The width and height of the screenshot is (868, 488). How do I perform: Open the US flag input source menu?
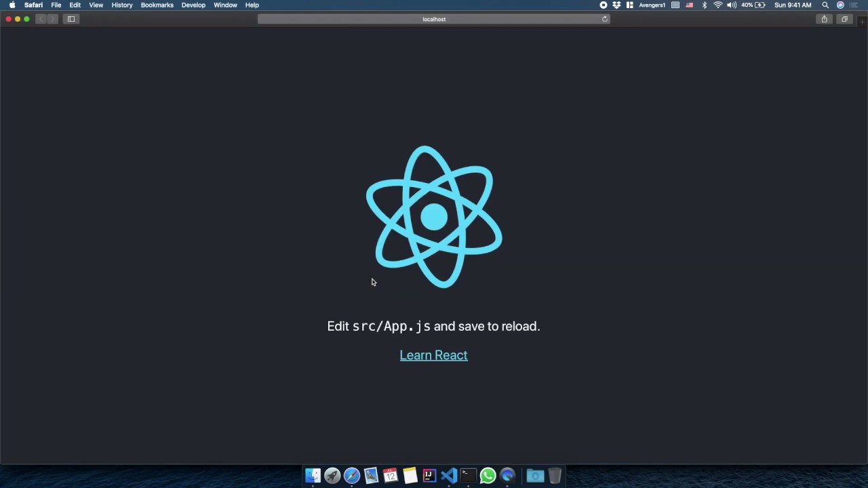690,5
